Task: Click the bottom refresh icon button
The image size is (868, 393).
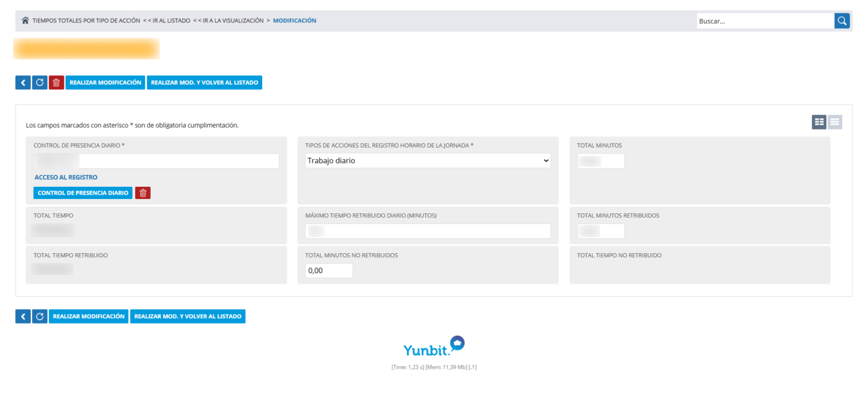Action: click(40, 316)
